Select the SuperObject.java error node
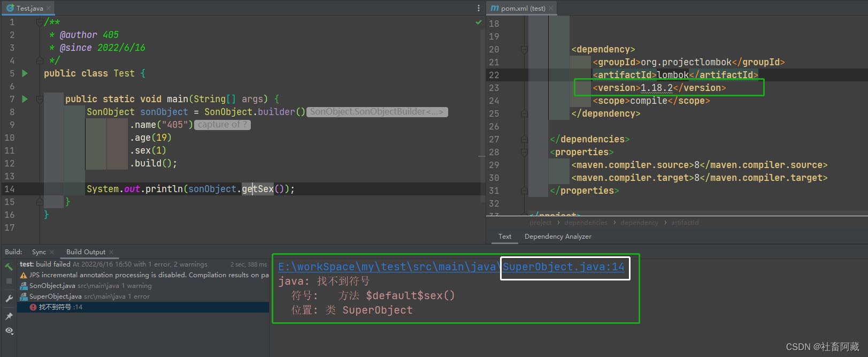This screenshot has width=868, height=357. pyautogui.click(x=55, y=297)
